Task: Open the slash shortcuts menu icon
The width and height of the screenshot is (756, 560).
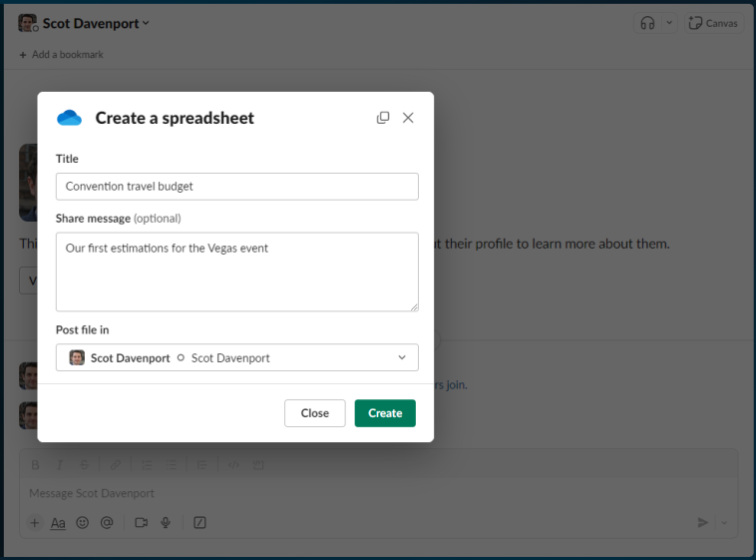Action: [x=199, y=523]
